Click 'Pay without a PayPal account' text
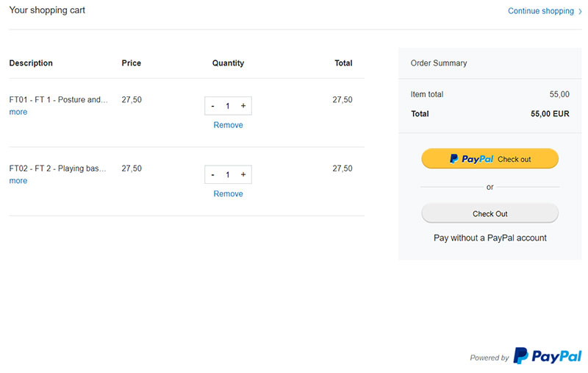Viewport: 588px width, 373px height. click(490, 238)
